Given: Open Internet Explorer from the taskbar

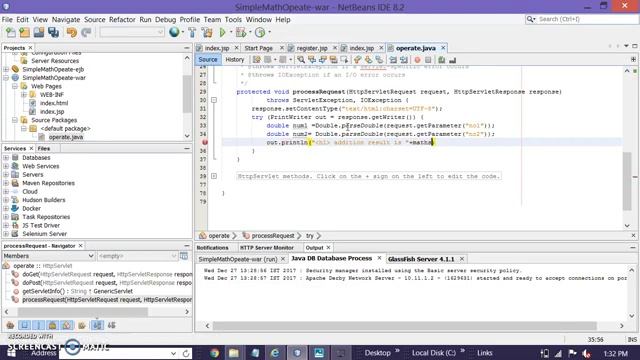Looking at the screenshot, I should click(275, 353).
